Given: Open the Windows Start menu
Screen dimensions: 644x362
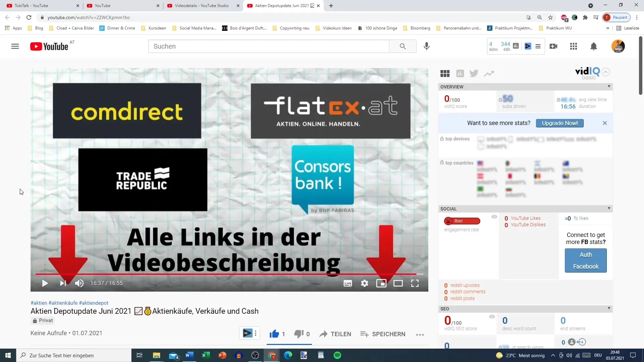Looking at the screenshot, I should [x=8, y=355].
